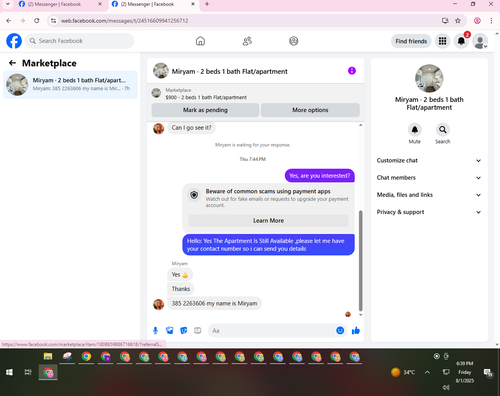Image resolution: width=500 pixels, height=396 pixels.
Task: Open the profile circle icon in top navigation
Action: 294,41
